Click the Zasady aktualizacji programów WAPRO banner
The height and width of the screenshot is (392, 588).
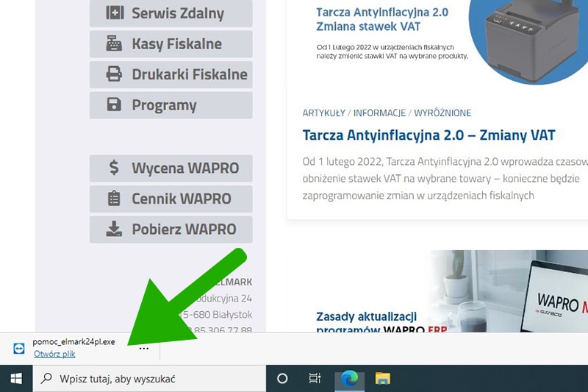(x=437, y=291)
